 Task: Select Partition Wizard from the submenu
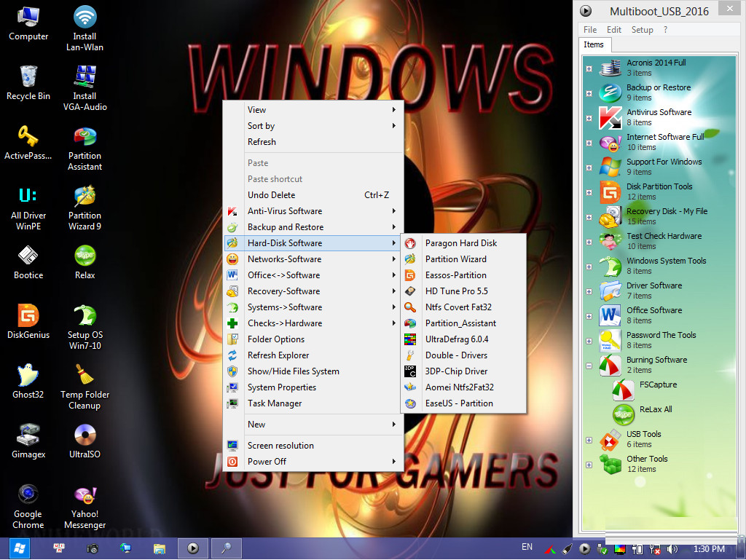click(464, 259)
